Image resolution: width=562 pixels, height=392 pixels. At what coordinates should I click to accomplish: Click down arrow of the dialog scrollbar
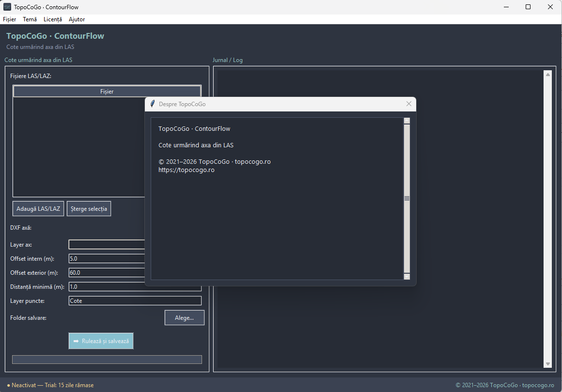[407, 276]
